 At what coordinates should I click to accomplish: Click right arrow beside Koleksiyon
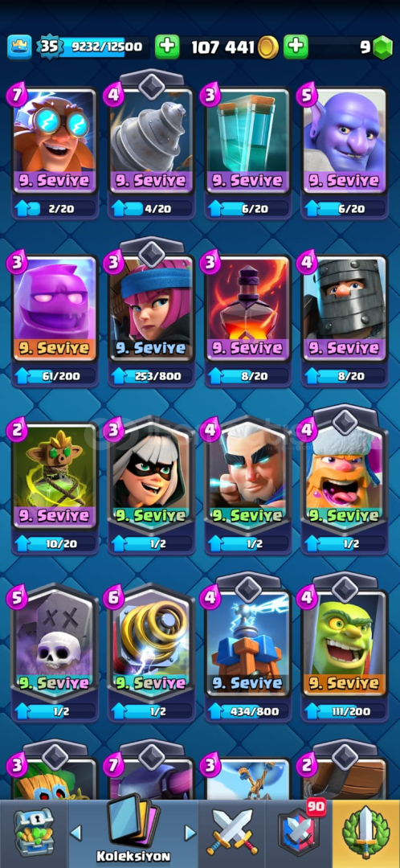click(190, 832)
